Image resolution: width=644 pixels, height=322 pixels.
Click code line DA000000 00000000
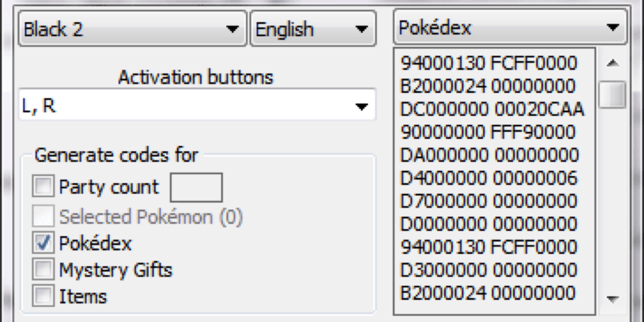click(x=489, y=155)
